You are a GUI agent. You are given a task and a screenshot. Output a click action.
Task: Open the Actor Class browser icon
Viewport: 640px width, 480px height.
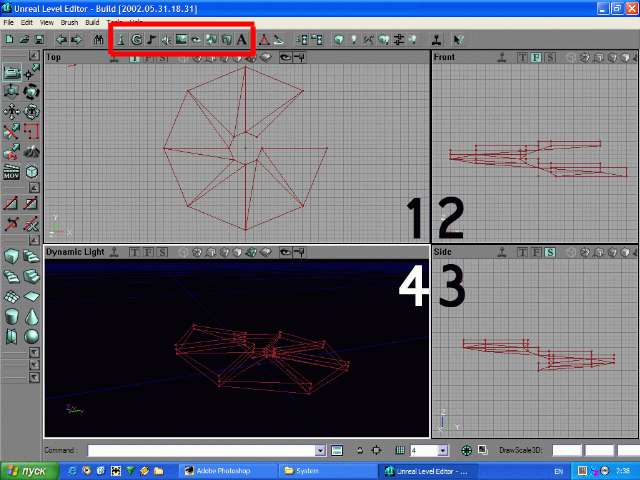[x=121, y=40]
